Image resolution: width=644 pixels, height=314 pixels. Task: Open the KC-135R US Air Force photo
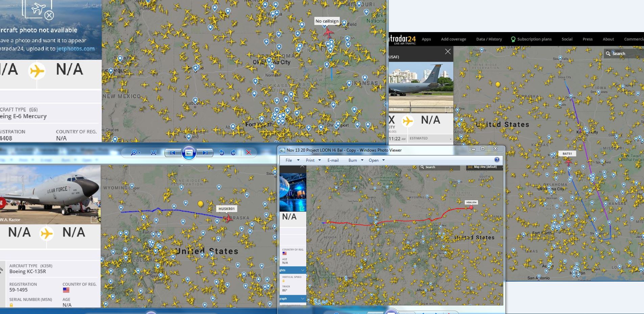point(50,194)
